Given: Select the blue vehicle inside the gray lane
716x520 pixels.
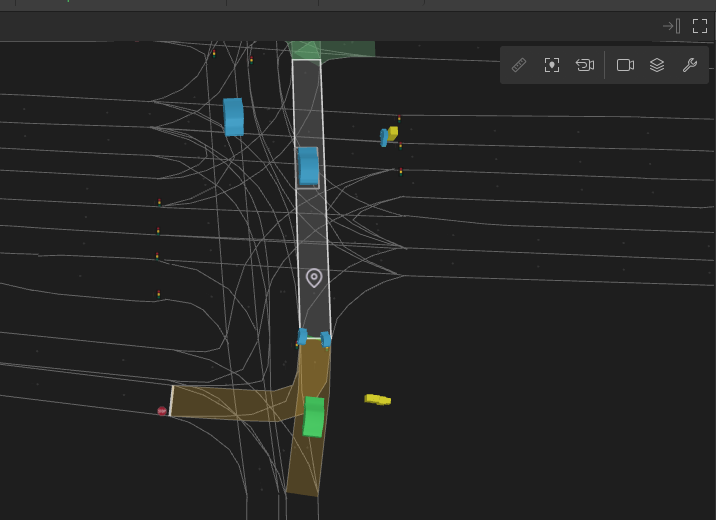Looking at the screenshot, I should [x=308, y=165].
